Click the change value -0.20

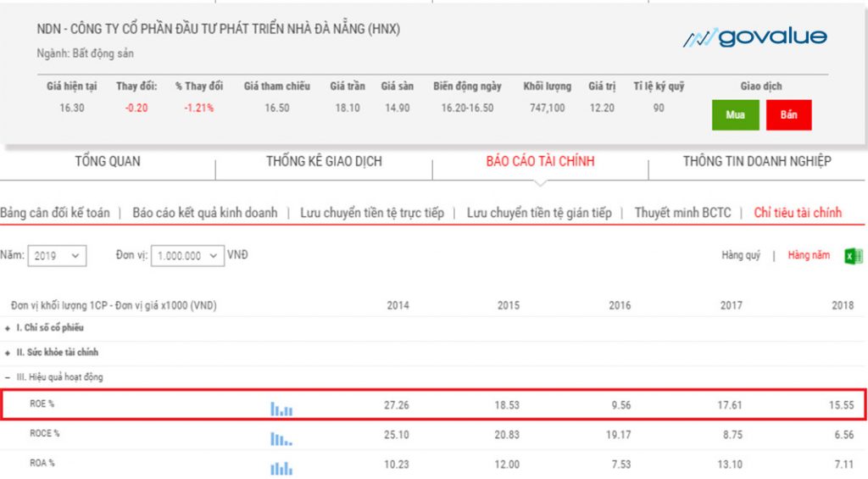click(136, 108)
